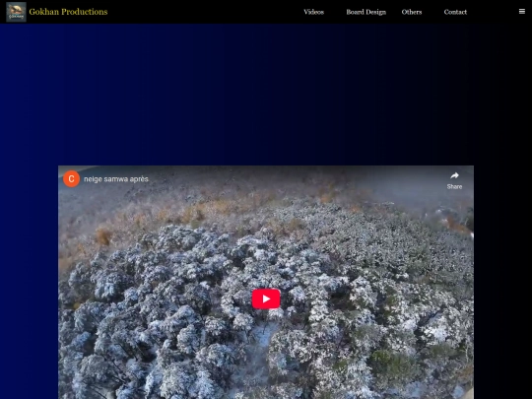Click the YouTube Share arrow icon
Viewport: 532px width, 399px height.
click(x=454, y=175)
